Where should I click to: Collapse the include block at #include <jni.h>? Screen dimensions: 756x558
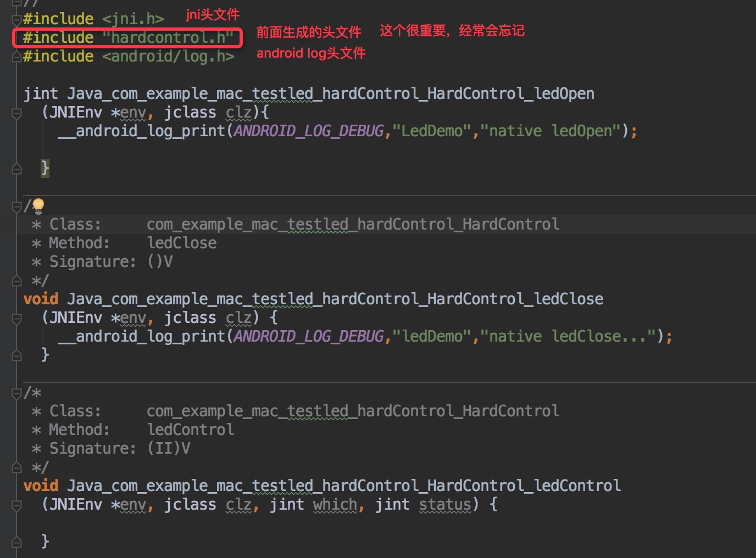pyautogui.click(x=16, y=19)
